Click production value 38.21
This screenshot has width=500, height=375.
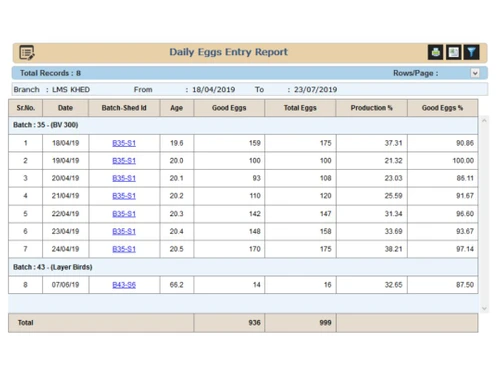393,249
